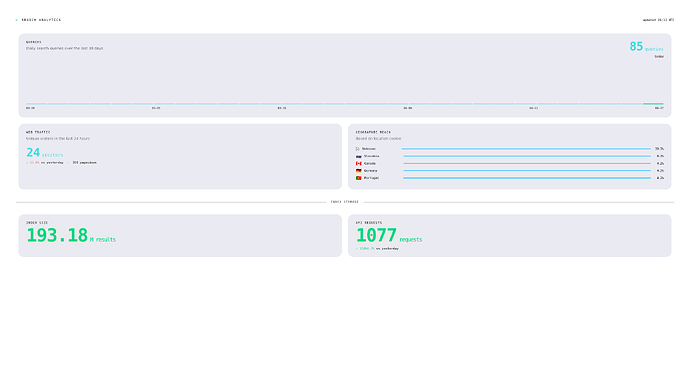
Task: Click the Canada percentage bar
Action: 527,163
